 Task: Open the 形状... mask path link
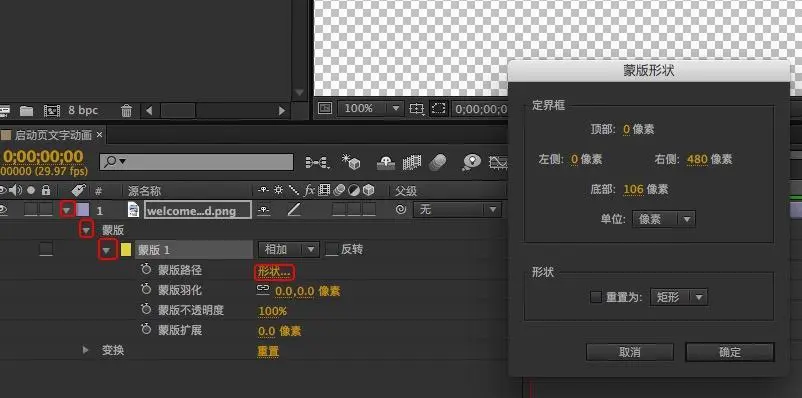click(275, 272)
